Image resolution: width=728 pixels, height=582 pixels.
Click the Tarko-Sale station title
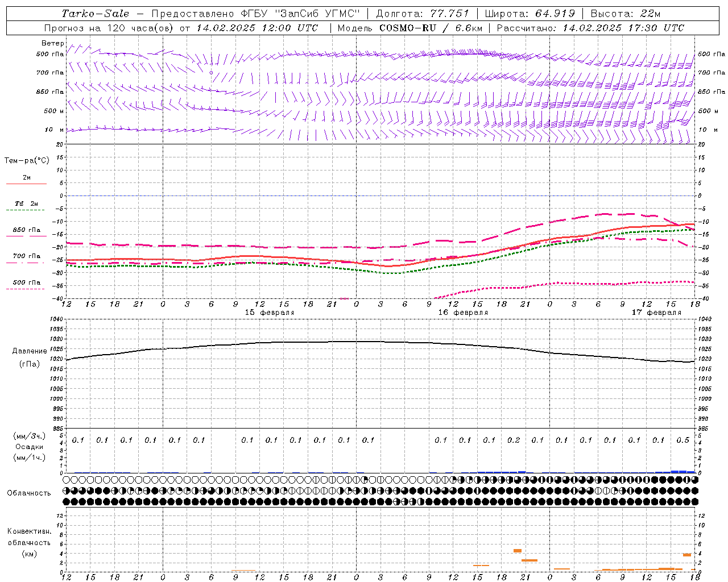96,14
